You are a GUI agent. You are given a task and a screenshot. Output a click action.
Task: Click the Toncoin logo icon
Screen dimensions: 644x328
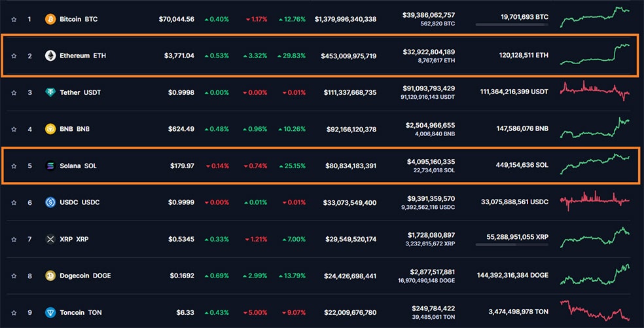pos(50,313)
